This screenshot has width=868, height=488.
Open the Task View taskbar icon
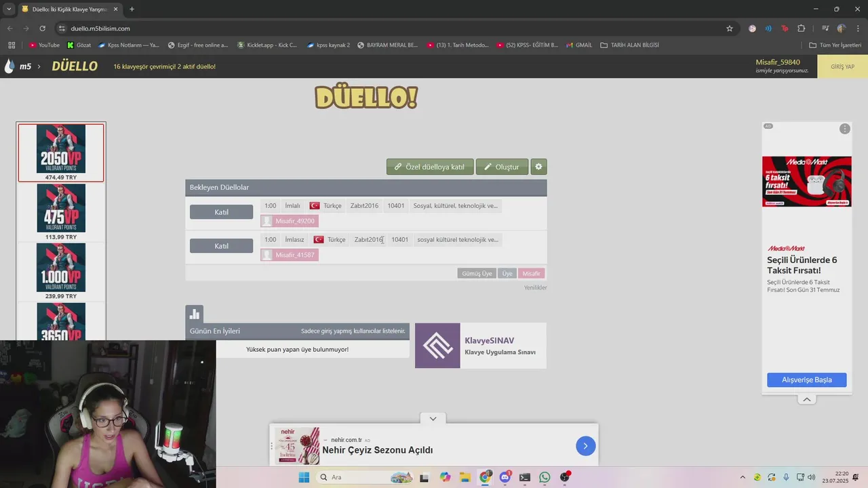(425, 477)
